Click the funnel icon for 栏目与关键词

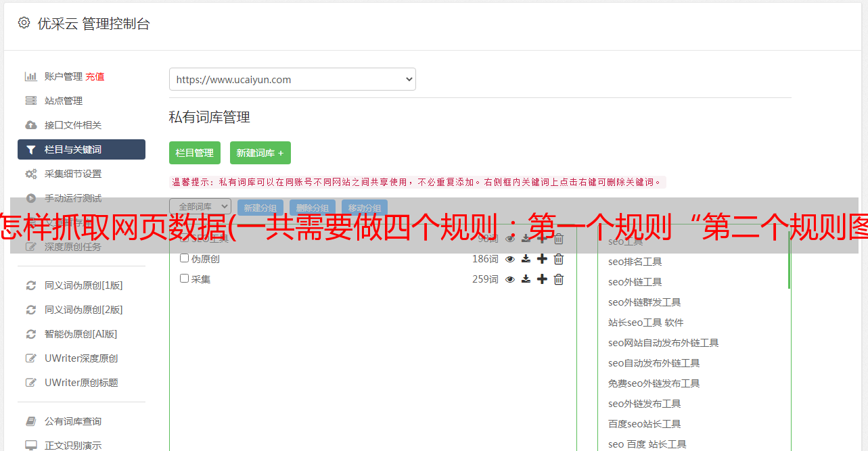pos(31,149)
